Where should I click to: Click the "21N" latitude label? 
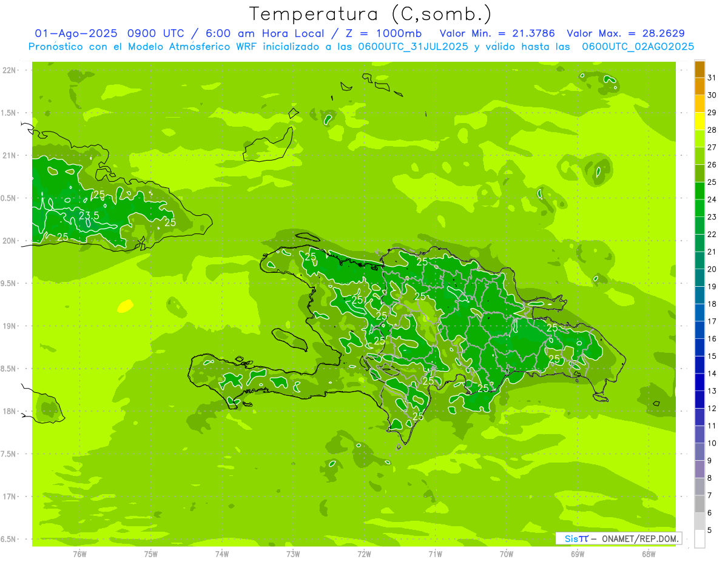8,156
